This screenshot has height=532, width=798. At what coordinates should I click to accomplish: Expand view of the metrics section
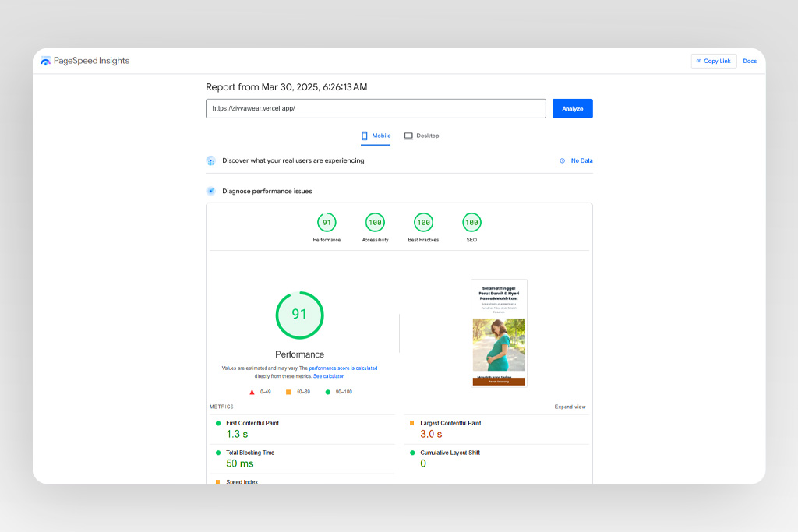(x=570, y=407)
